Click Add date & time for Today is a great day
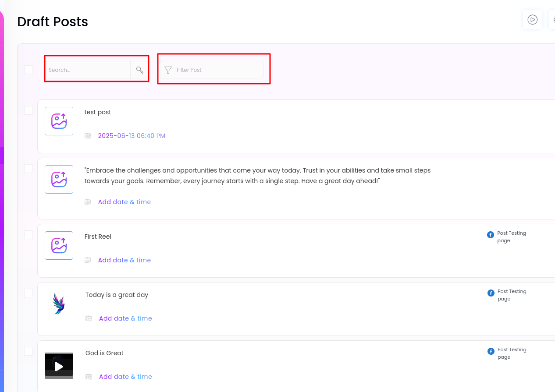This screenshot has height=392, width=555. 125,318
